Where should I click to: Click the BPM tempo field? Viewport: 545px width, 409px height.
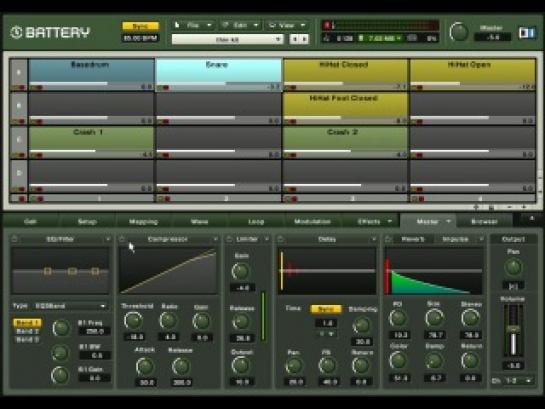pyautogui.click(x=140, y=38)
